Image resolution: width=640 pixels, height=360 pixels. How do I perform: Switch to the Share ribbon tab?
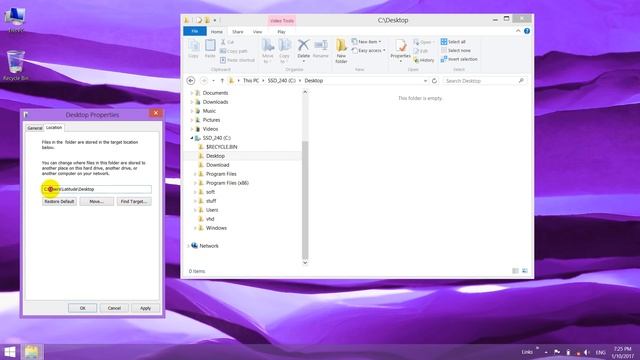[238, 31]
